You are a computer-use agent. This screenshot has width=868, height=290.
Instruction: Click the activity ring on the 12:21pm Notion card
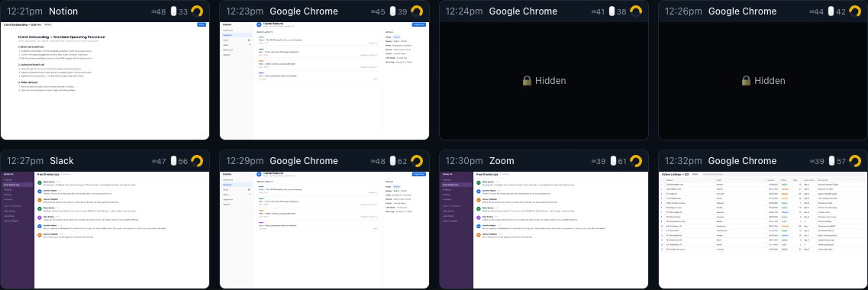click(x=197, y=11)
